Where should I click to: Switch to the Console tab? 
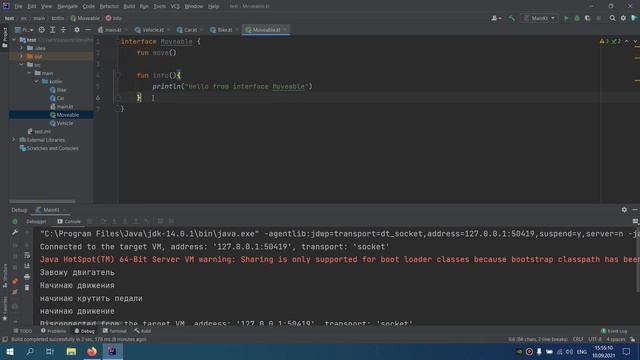point(69,221)
